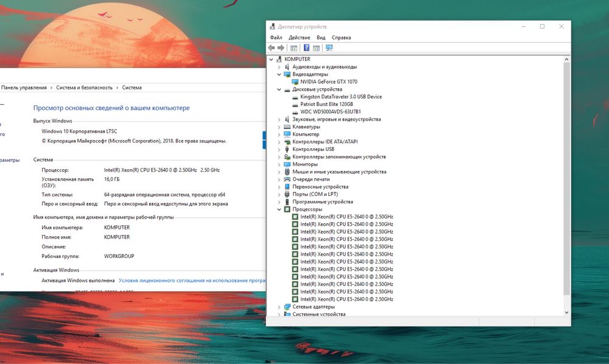Click the scroll-up arrow in Device Manager
The height and width of the screenshot is (364, 609).
[x=566, y=60]
